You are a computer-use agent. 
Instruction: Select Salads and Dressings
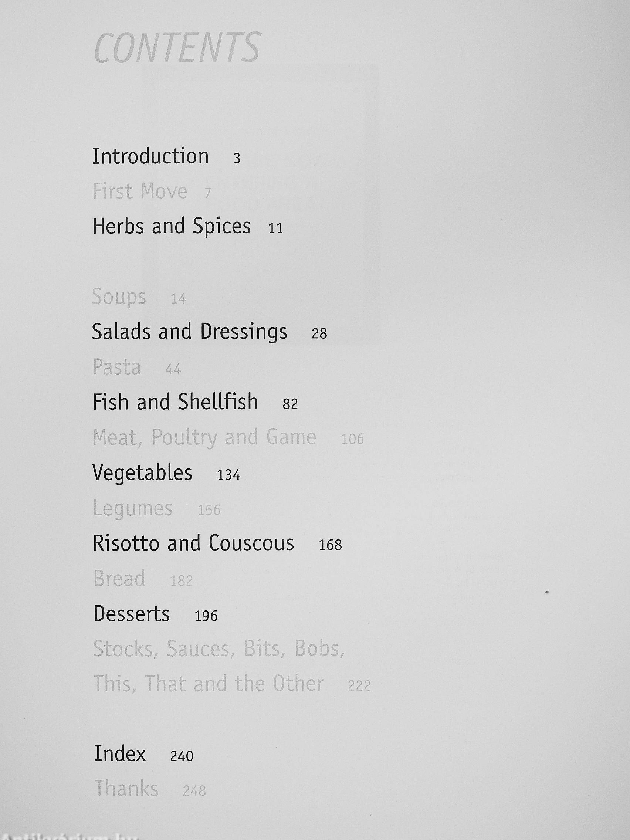[189, 332]
